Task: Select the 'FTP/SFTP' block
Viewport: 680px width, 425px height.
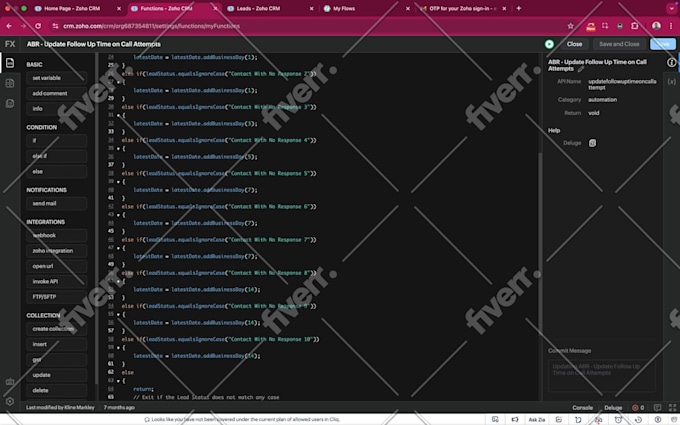Action: click(x=56, y=297)
